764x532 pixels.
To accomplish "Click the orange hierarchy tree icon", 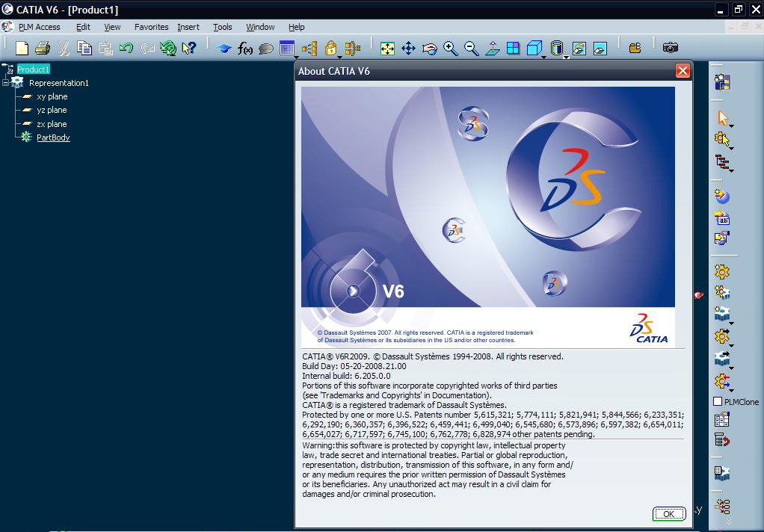I will [309, 49].
